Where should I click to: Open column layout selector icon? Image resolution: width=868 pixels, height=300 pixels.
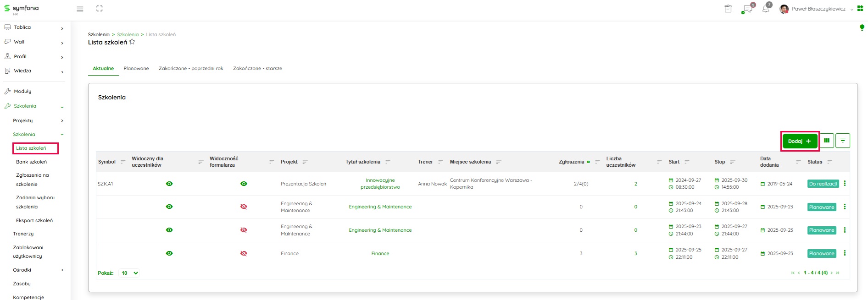tap(827, 141)
